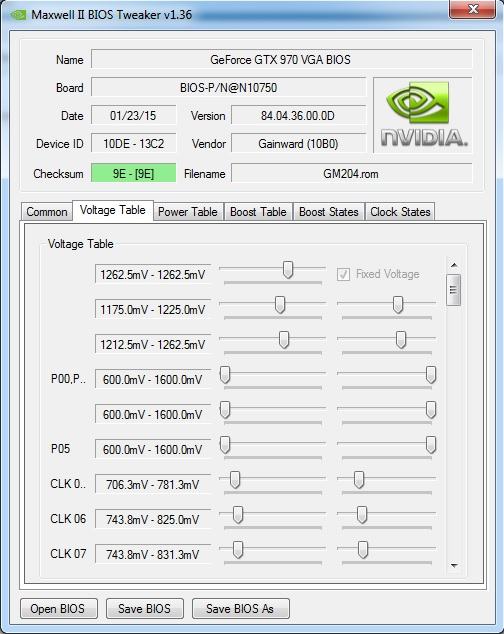The width and height of the screenshot is (504, 634).
Task: Click the 1175.0mV - 1225.0mV value box
Action: coord(153,310)
